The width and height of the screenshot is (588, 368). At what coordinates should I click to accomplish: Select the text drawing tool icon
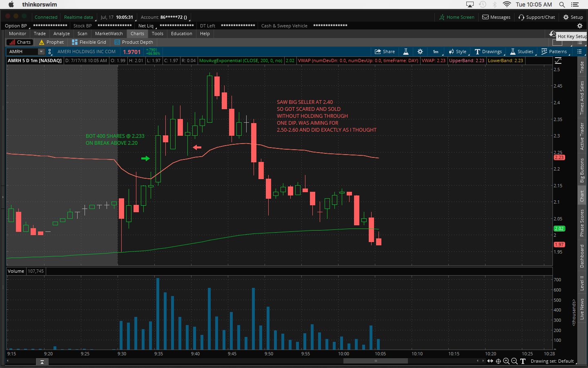coord(523,361)
